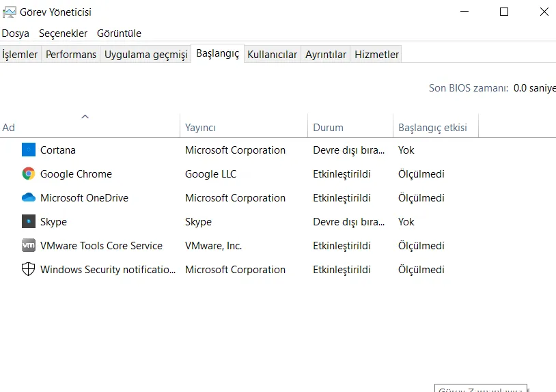The height and width of the screenshot is (392, 556).
Task: Click the VMware, Inc. publisher cell
Action: click(x=213, y=246)
